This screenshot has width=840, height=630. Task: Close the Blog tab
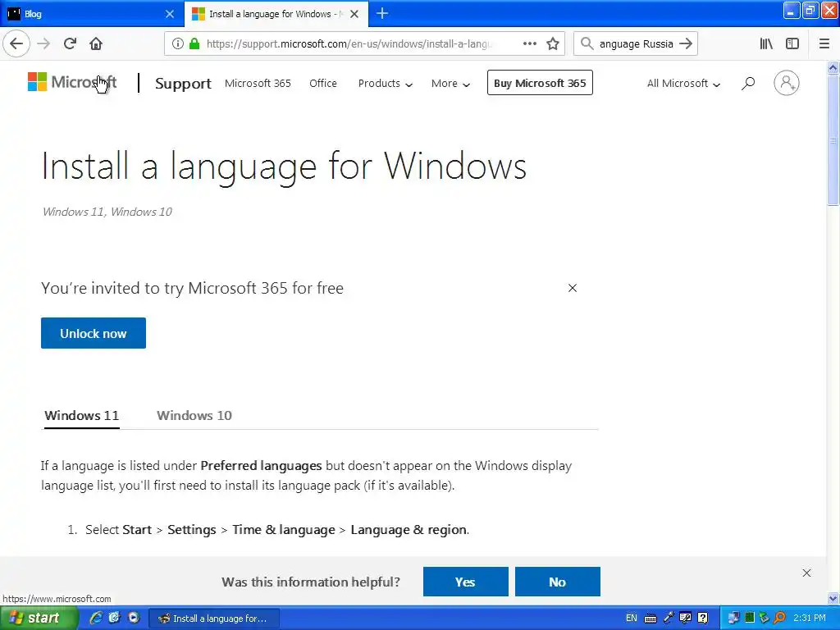pyautogui.click(x=170, y=14)
